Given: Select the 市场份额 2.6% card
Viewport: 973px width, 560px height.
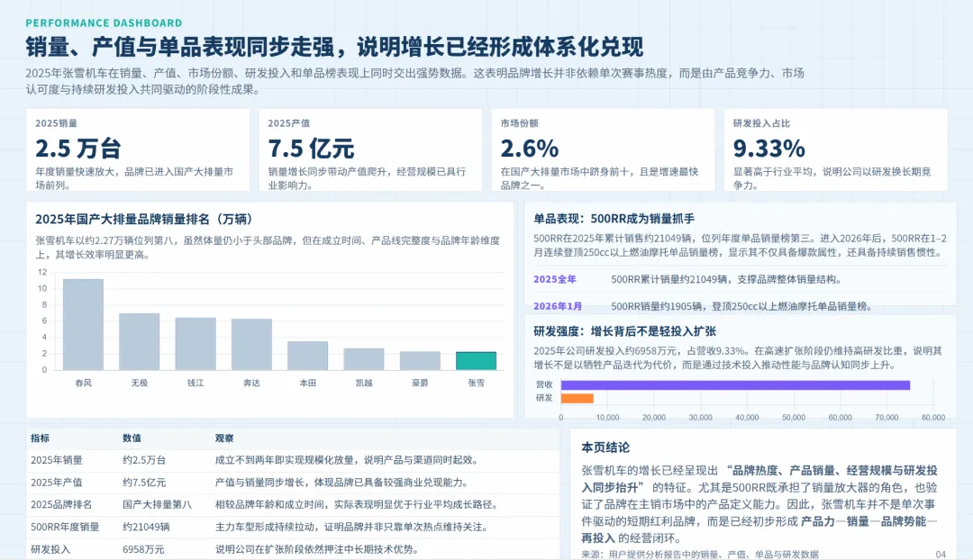Looking at the screenshot, I should pyautogui.click(x=603, y=149).
